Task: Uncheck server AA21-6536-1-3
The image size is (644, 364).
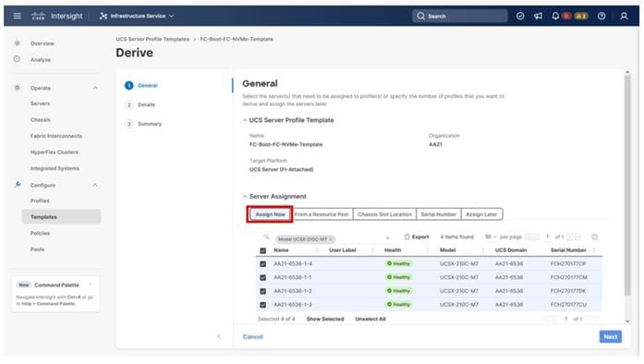Action: [x=262, y=305]
